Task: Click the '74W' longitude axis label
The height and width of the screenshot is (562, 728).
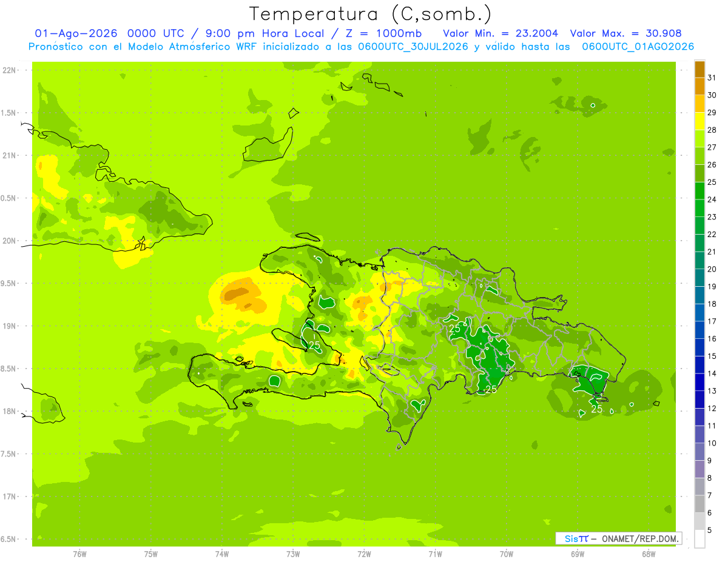Action: 222,553
